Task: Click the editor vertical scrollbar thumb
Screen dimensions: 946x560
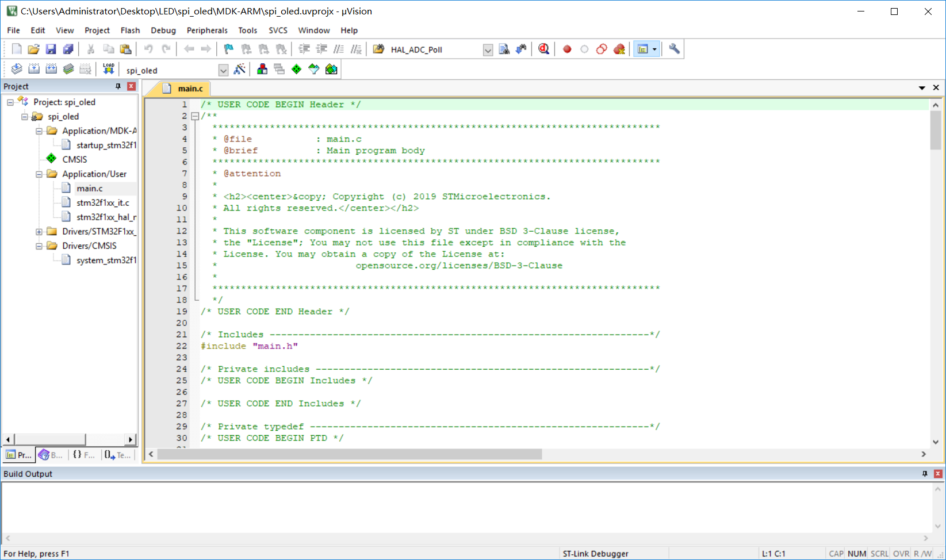Action: click(x=936, y=131)
